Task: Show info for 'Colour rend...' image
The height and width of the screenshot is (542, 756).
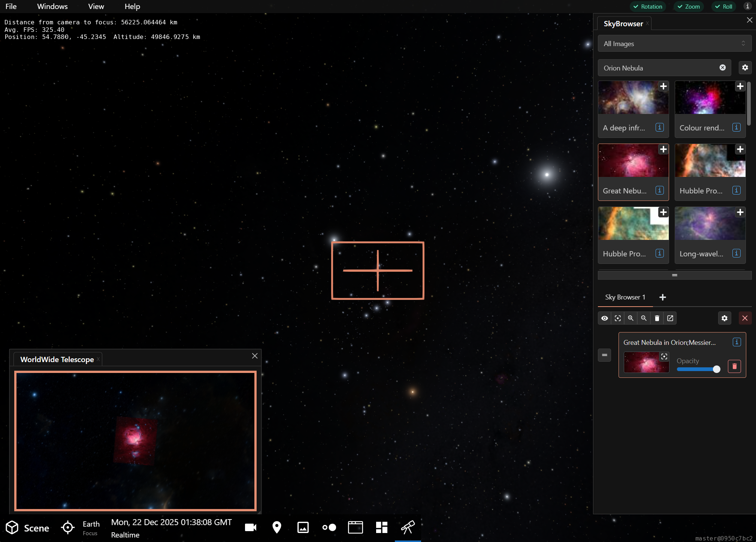Action: 737,127
